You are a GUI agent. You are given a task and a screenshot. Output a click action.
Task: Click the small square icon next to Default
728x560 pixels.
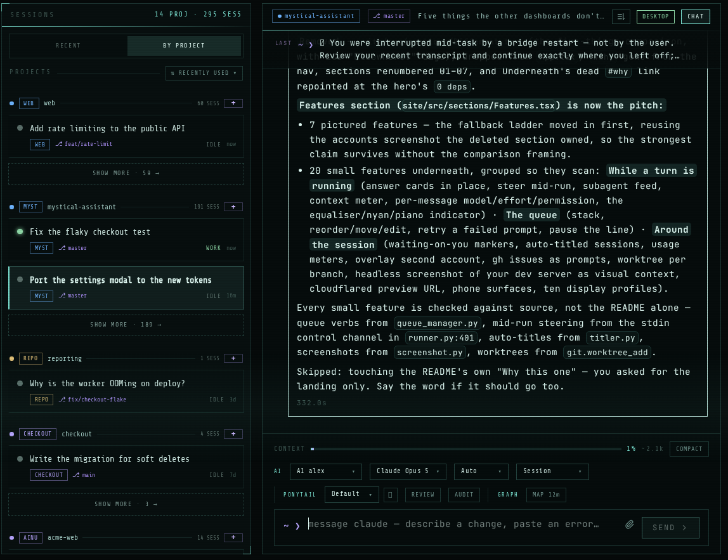point(390,495)
